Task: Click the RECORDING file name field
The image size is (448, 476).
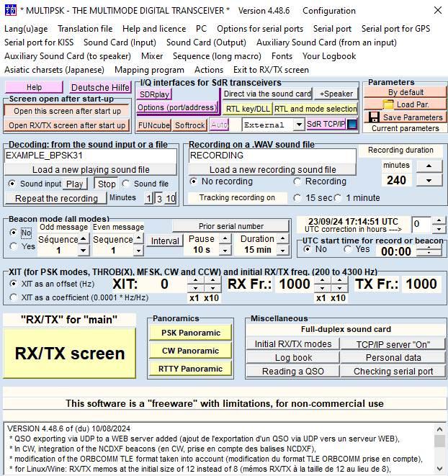Action: pyautogui.click(x=272, y=156)
